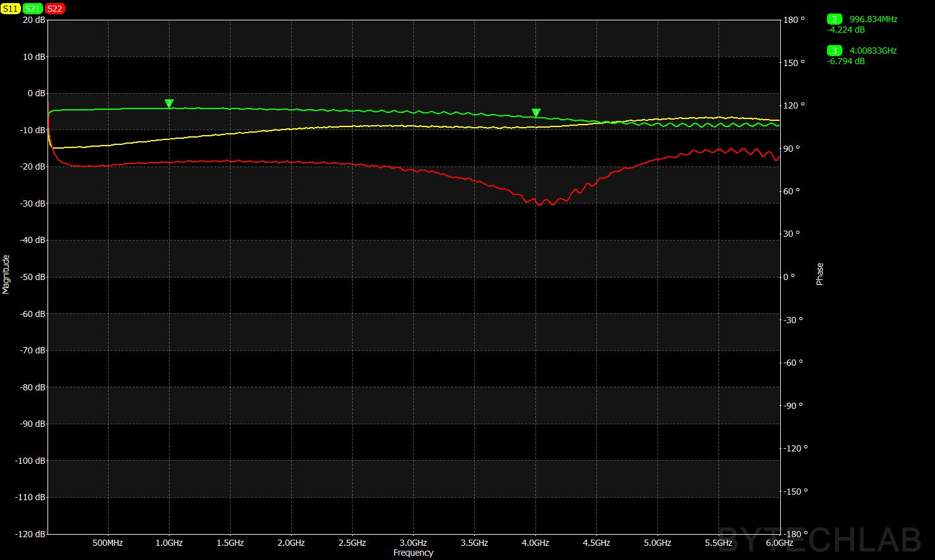935x560 pixels.
Task: Click the 5.0GHz frequency axis label
Action: tap(657, 543)
